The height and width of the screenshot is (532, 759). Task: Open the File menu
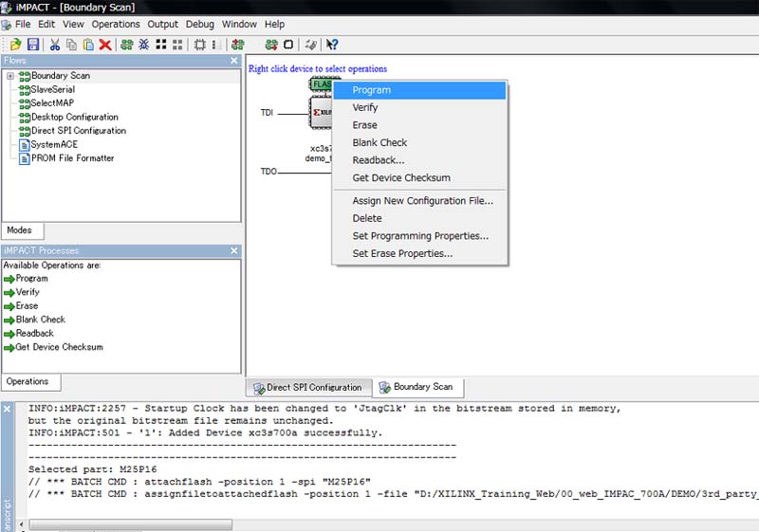(23, 25)
